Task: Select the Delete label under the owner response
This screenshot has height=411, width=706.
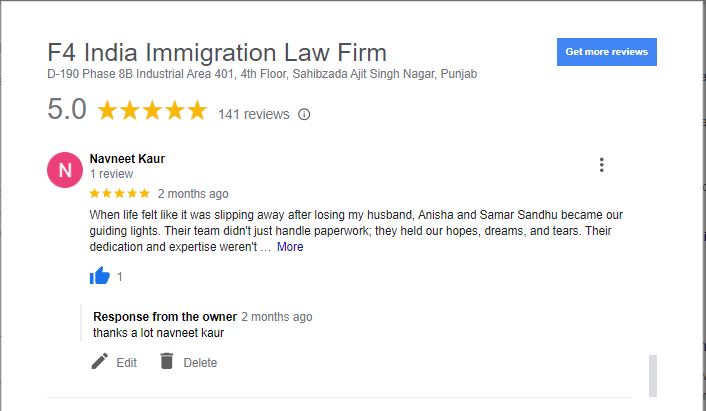Action: click(x=200, y=362)
